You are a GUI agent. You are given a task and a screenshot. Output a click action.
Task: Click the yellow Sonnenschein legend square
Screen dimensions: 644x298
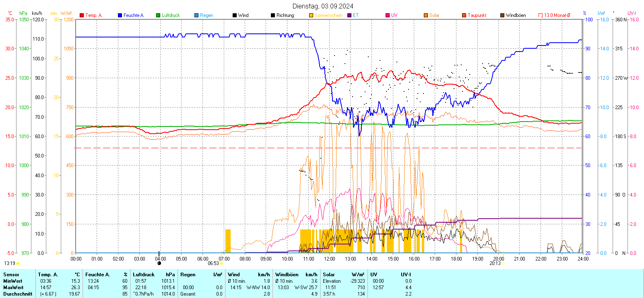[x=311, y=15]
